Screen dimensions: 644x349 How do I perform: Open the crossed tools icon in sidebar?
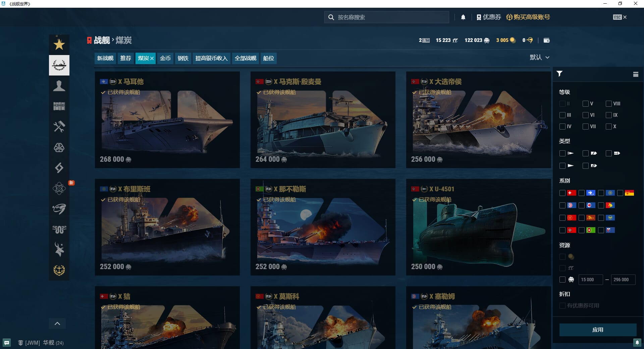pos(59,127)
